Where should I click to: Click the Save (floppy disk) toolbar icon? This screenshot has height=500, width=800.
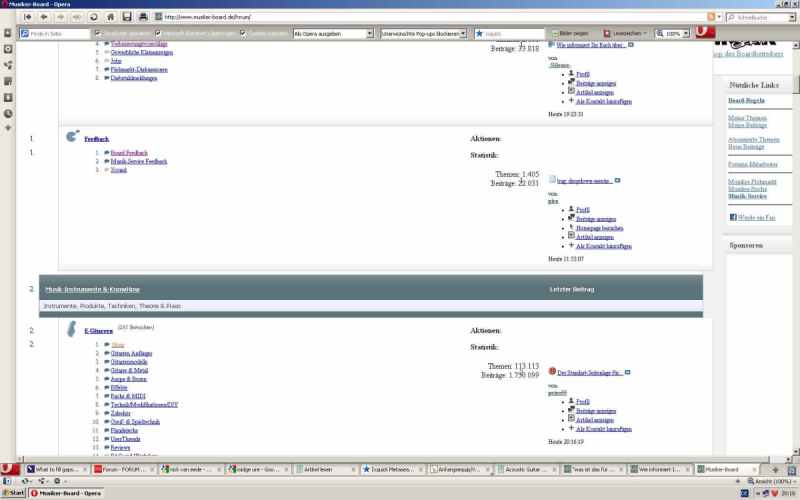127,17
